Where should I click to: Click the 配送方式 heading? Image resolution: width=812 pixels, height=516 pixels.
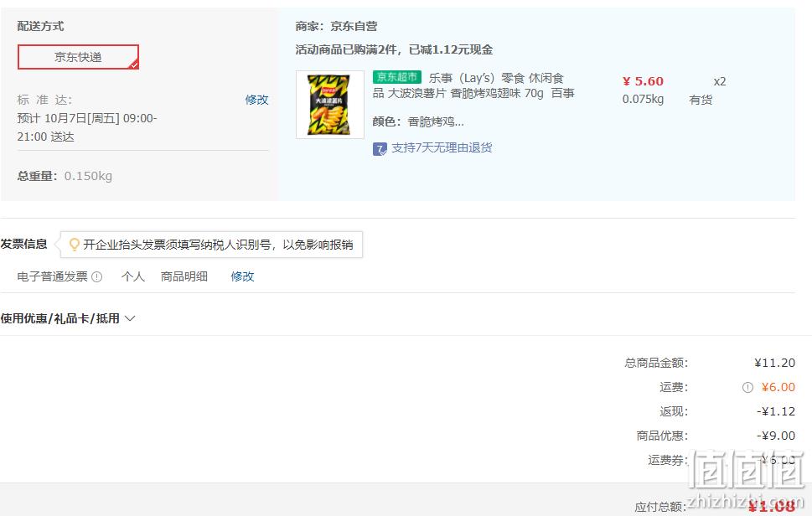pos(40,27)
